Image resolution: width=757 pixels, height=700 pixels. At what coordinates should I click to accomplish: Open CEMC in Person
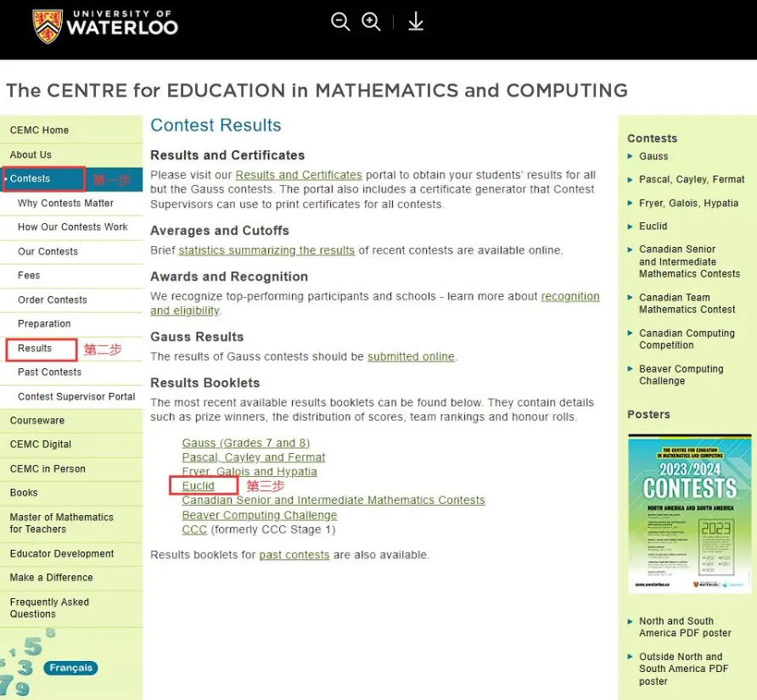pos(48,468)
